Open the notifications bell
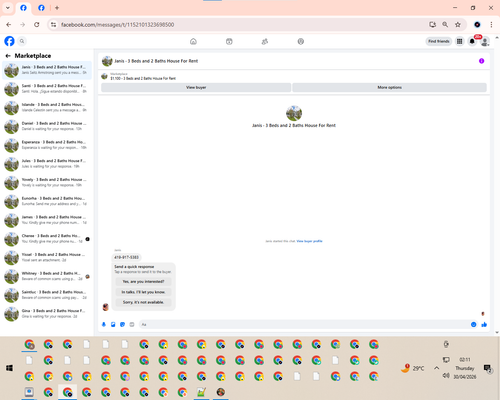 (472, 41)
